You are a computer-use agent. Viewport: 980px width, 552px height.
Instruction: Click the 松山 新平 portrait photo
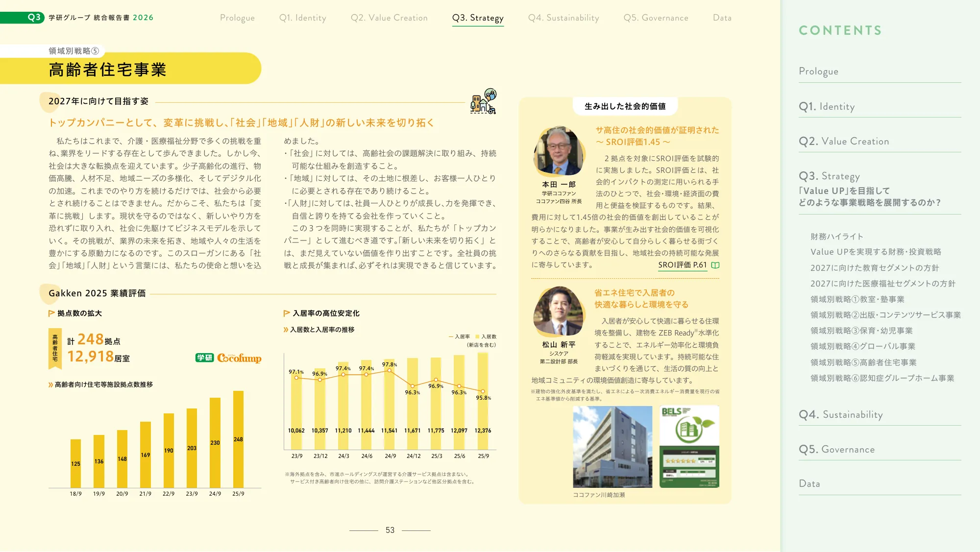[559, 312]
